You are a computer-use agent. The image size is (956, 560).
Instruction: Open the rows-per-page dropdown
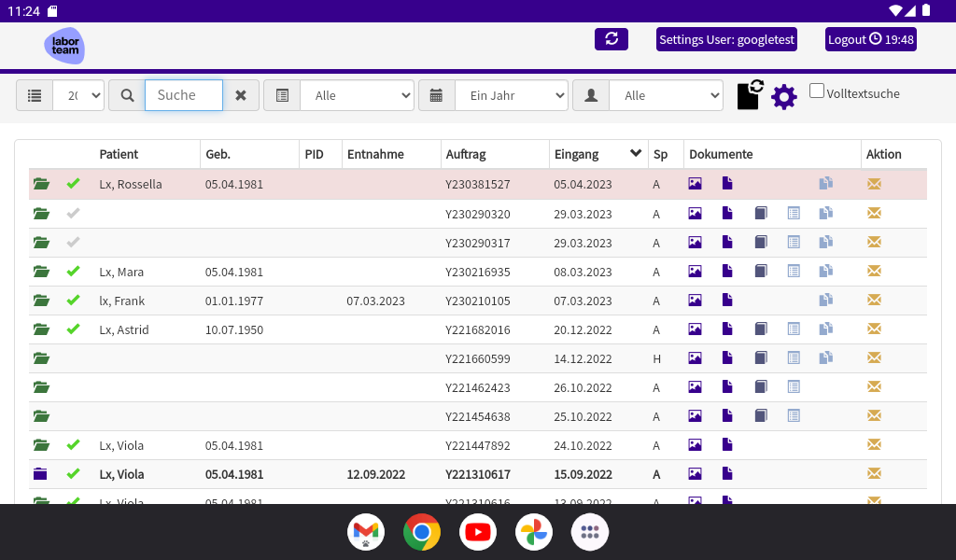[78, 95]
